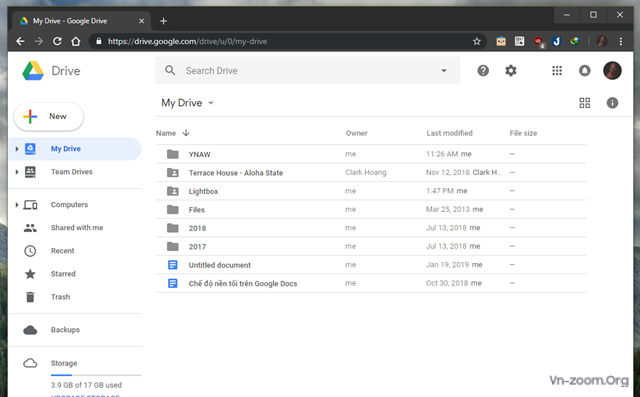Click the Google account avatar in Drive
The height and width of the screenshot is (397, 640).
(612, 71)
